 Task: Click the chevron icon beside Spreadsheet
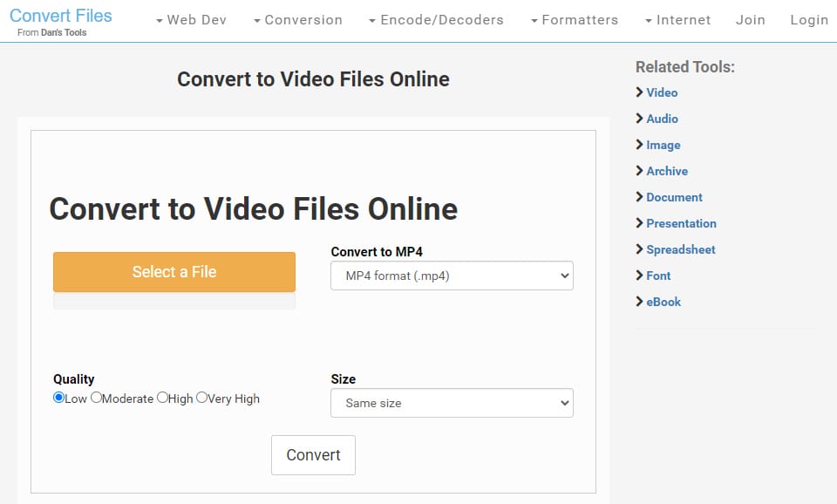640,249
